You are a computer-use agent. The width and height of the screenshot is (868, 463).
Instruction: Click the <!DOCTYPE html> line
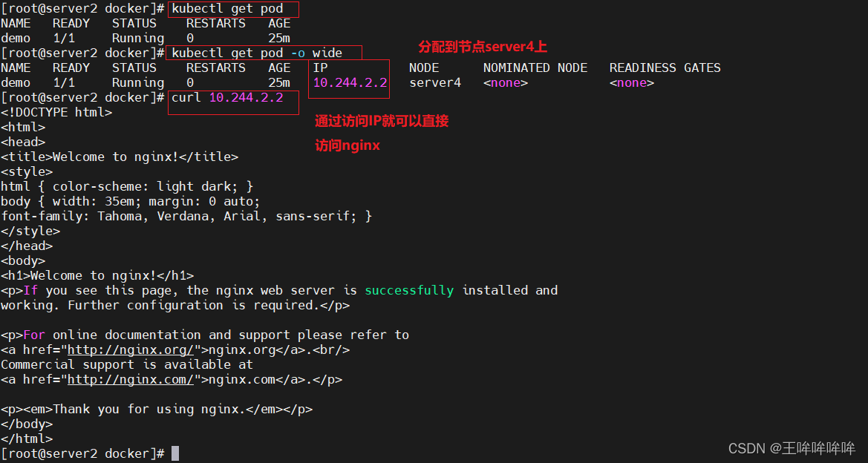[x=56, y=112]
